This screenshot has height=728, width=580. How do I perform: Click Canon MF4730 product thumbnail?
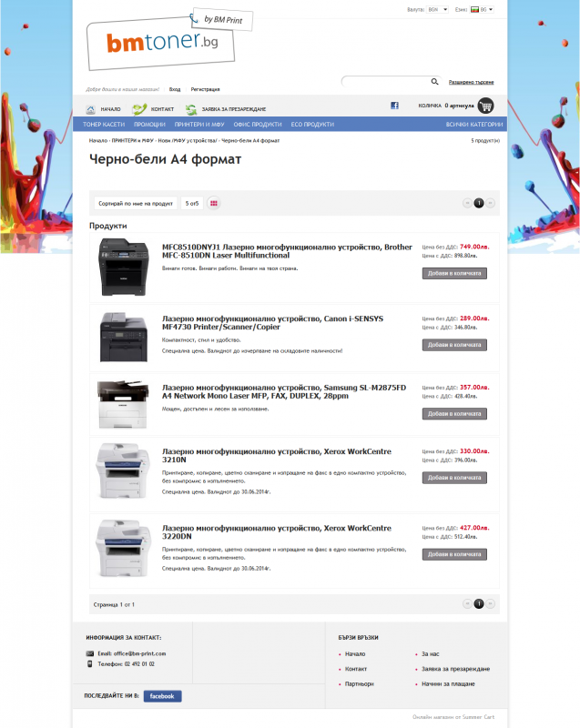pyautogui.click(x=124, y=338)
